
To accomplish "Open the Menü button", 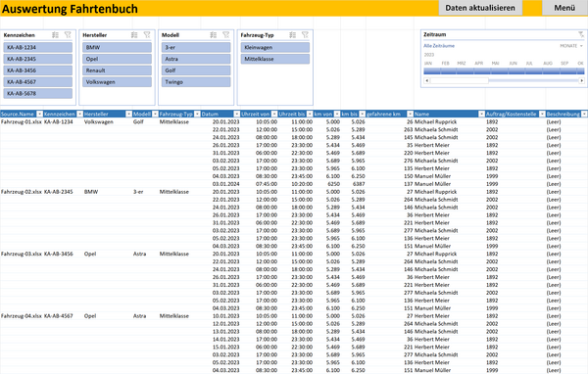I will tap(564, 8).
